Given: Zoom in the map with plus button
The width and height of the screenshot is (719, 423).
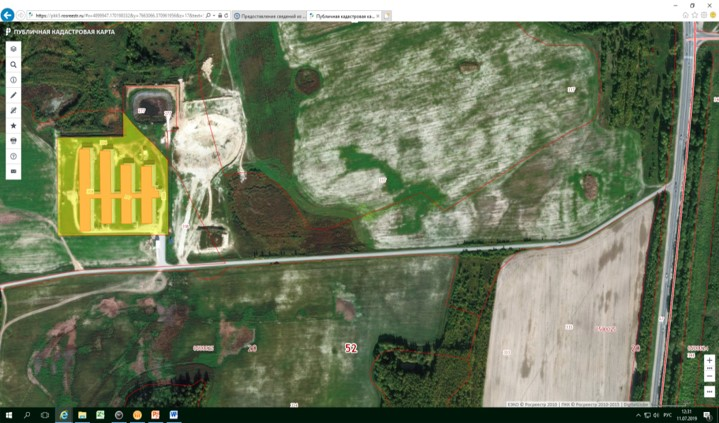Looking at the screenshot, I should pos(709,360).
